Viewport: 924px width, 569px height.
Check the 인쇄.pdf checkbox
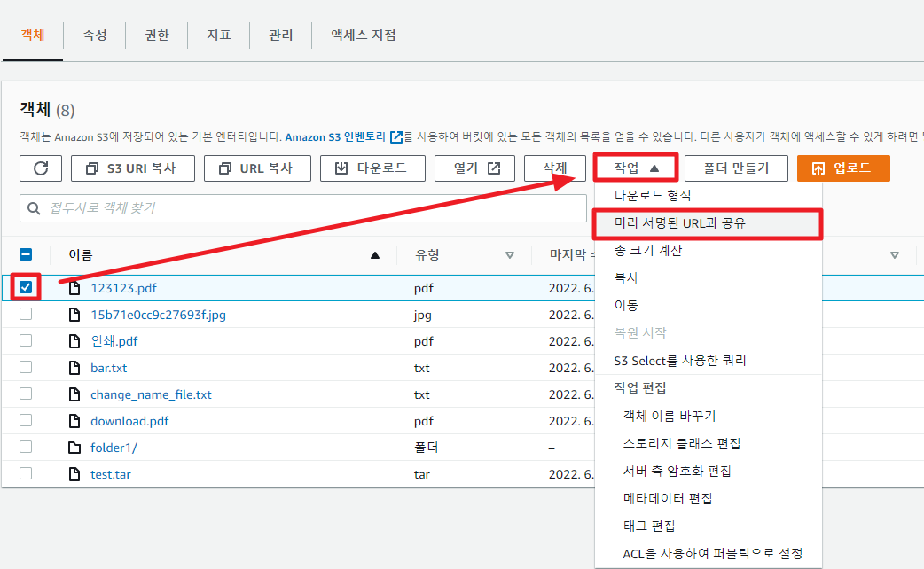(26, 340)
